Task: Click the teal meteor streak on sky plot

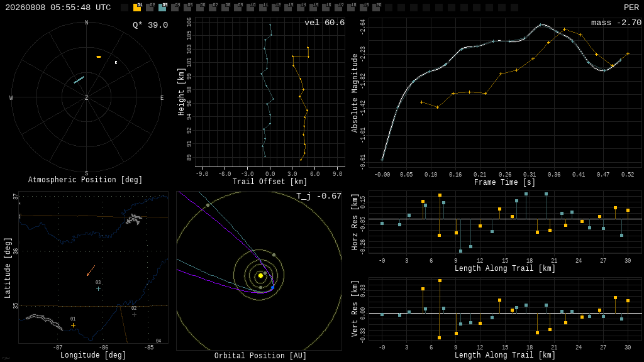Action: (79, 79)
